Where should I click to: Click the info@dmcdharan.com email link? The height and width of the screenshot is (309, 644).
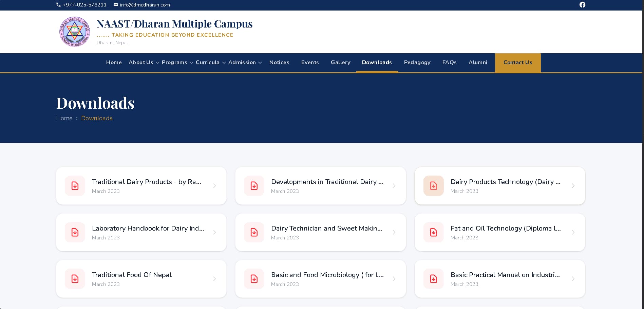click(x=145, y=5)
